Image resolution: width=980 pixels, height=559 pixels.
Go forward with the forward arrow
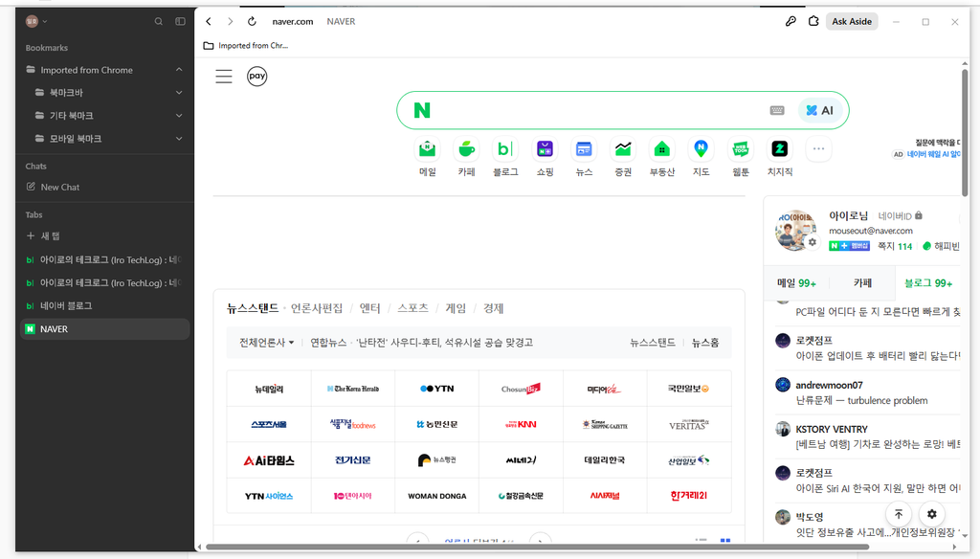[x=230, y=21]
